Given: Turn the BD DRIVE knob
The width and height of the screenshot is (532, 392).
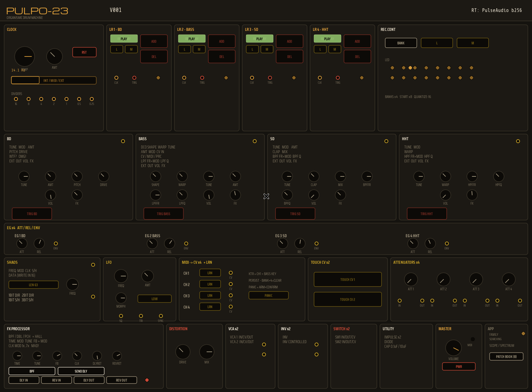Looking at the screenshot, I should 104,176.
